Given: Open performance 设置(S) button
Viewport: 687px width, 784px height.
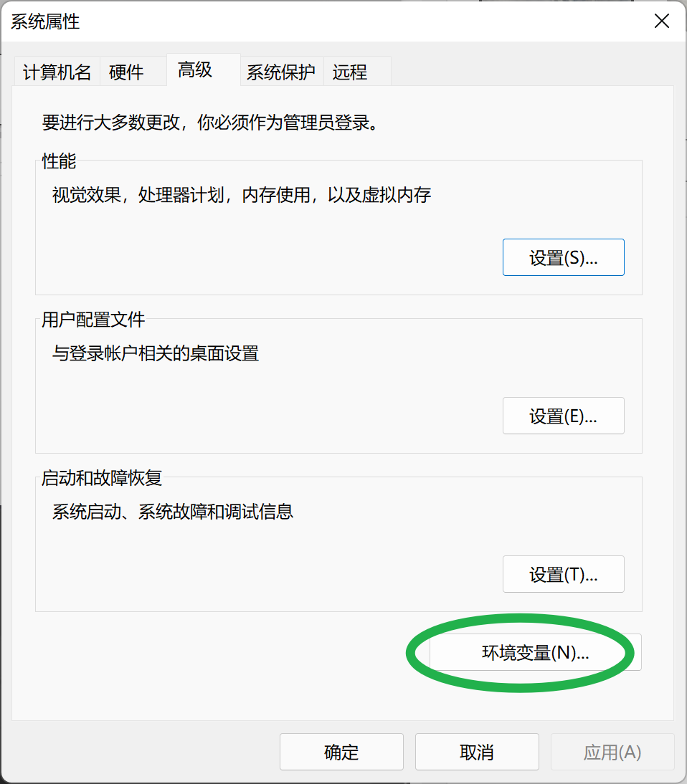Looking at the screenshot, I should coord(563,258).
